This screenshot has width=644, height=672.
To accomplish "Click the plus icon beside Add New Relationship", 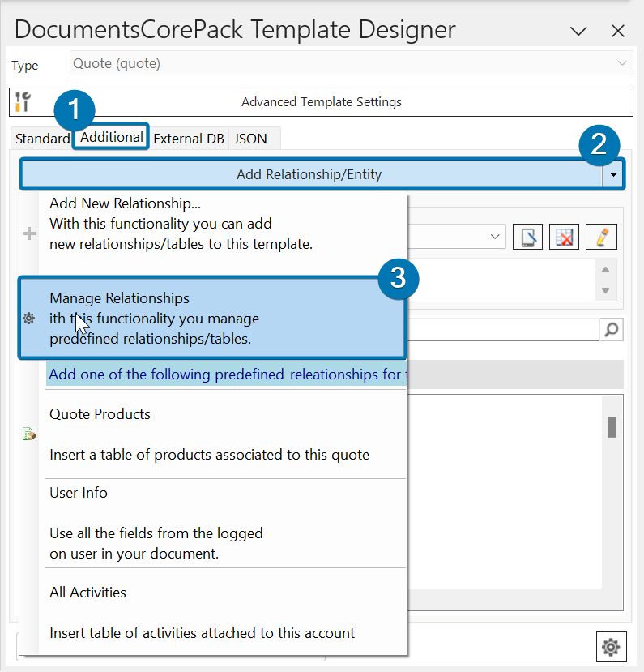I will [29, 233].
